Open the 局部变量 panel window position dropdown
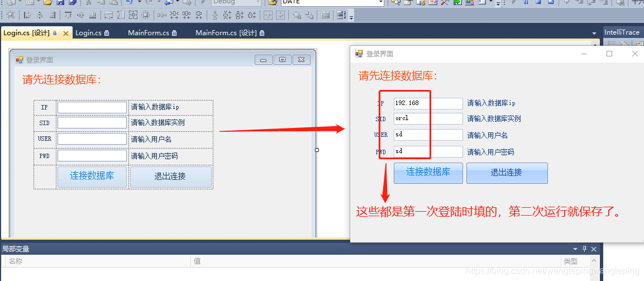This screenshot has width=644, height=281. (x=575, y=249)
